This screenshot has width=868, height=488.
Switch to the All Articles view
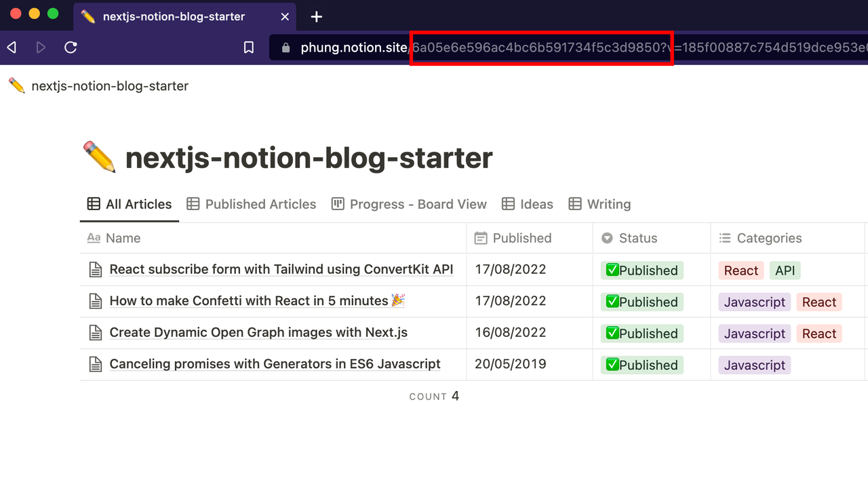pyautogui.click(x=130, y=204)
